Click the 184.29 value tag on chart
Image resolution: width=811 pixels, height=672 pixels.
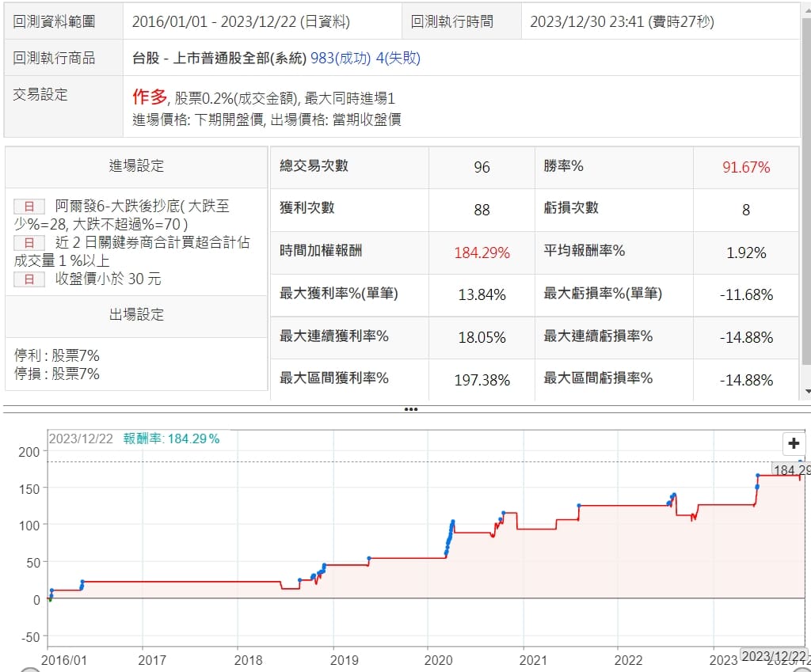click(792, 470)
